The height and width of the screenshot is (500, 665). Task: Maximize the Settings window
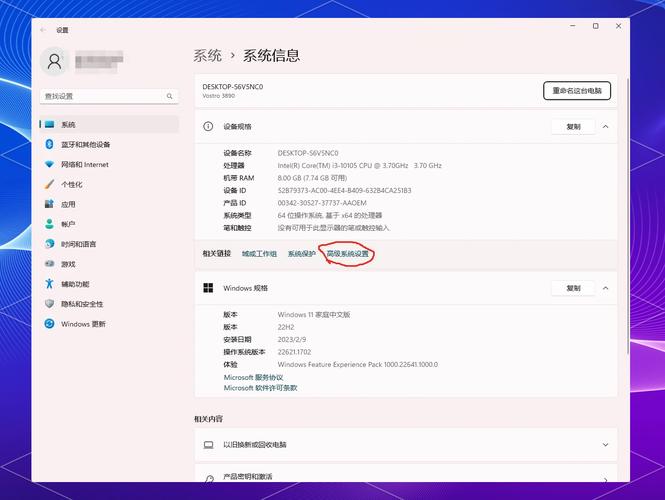tap(596, 26)
